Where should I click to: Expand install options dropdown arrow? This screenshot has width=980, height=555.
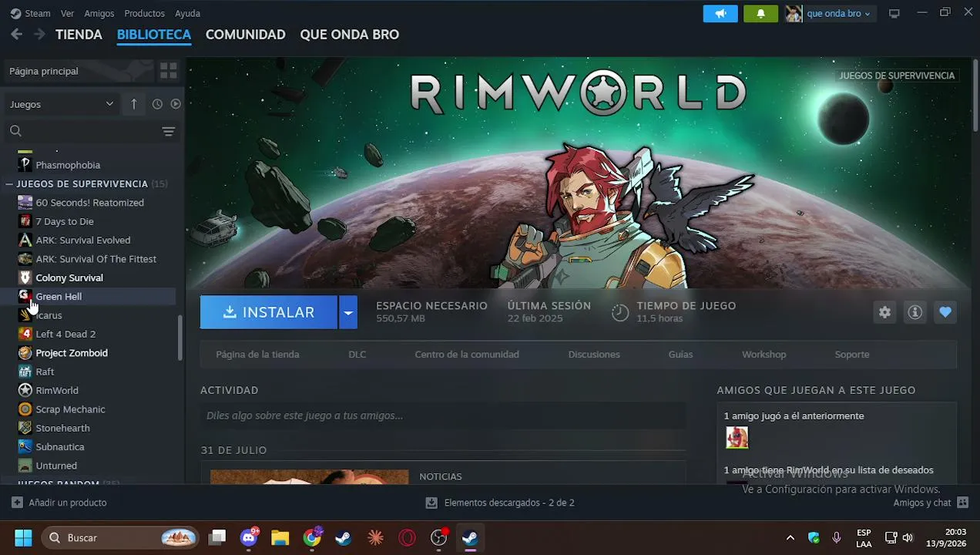point(348,312)
